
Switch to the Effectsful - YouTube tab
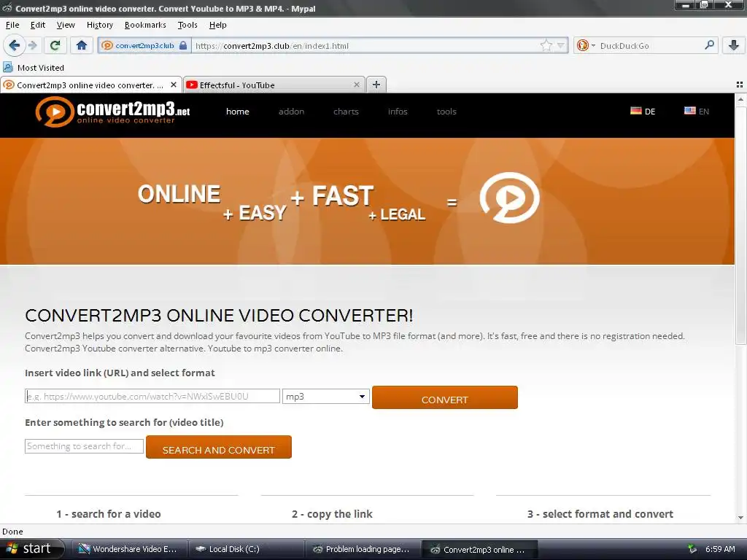point(274,85)
